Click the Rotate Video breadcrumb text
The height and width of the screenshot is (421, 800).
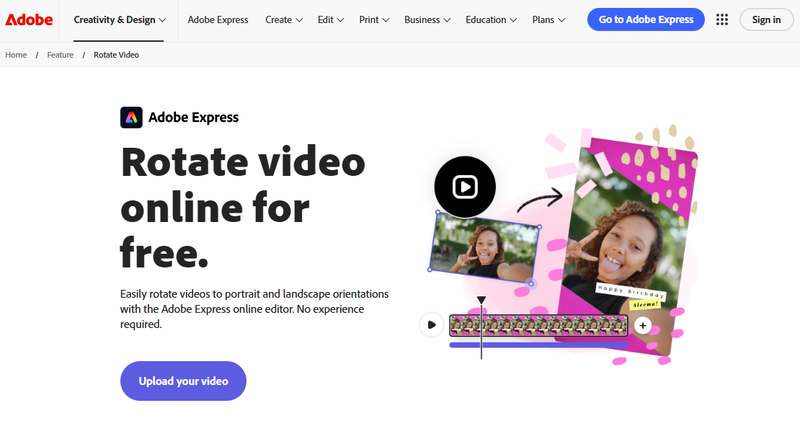click(116, 55)
